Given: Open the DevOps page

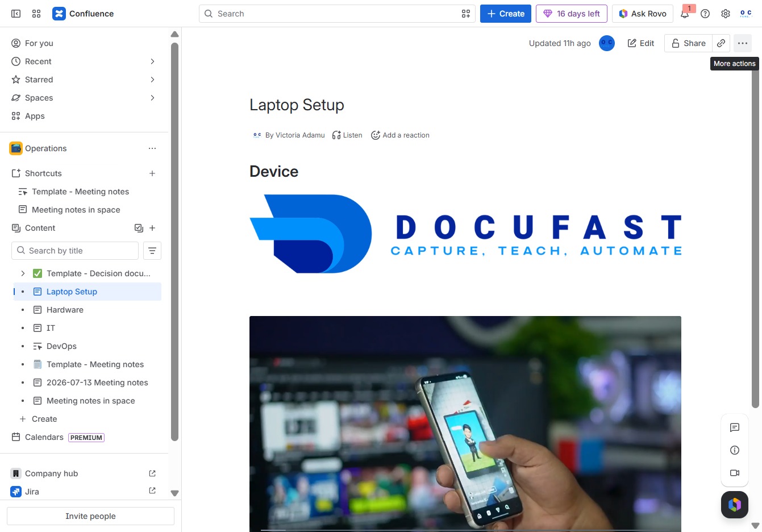Looking at the screenshot, I should pos(61,346).
